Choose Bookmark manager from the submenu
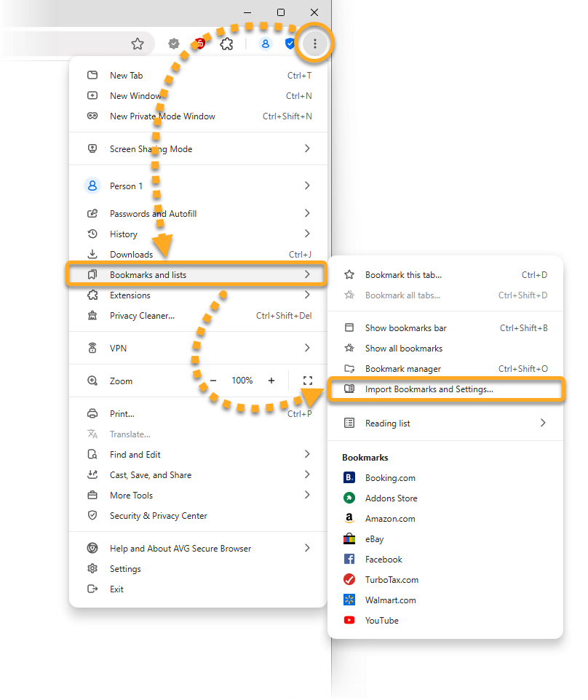Screen dimensions: 588x700 402,369
